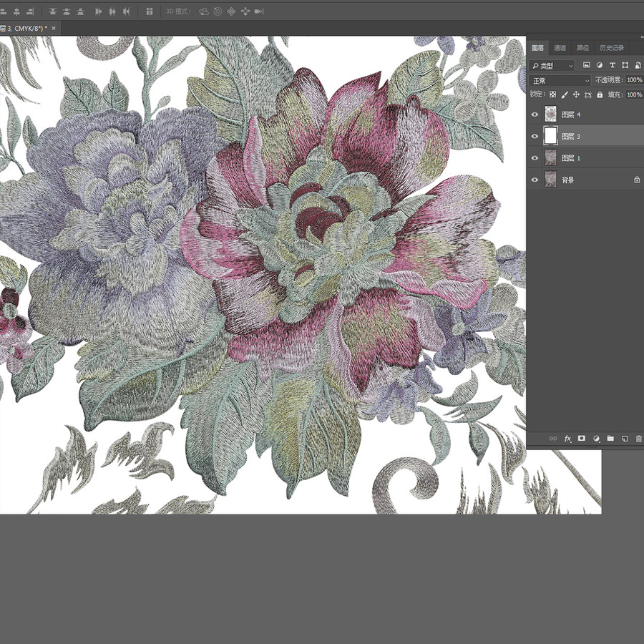
Task: Open the fx layer style menu
Action: click(567, 439)
